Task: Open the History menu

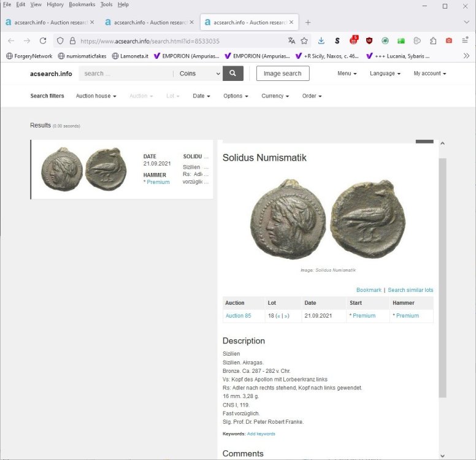Action: point(55,4)
